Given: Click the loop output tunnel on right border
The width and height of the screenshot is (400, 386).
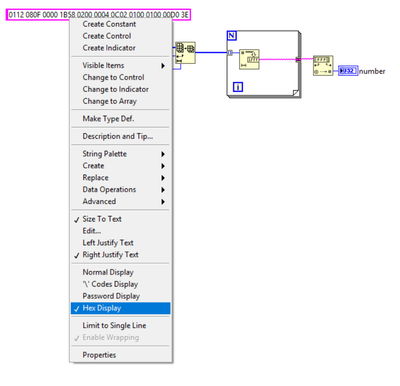Looking at the screenshot, I should coord(298,59).
